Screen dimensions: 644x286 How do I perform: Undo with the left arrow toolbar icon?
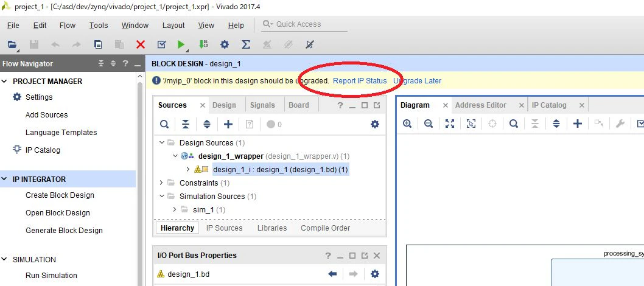[x=55, y=44]
